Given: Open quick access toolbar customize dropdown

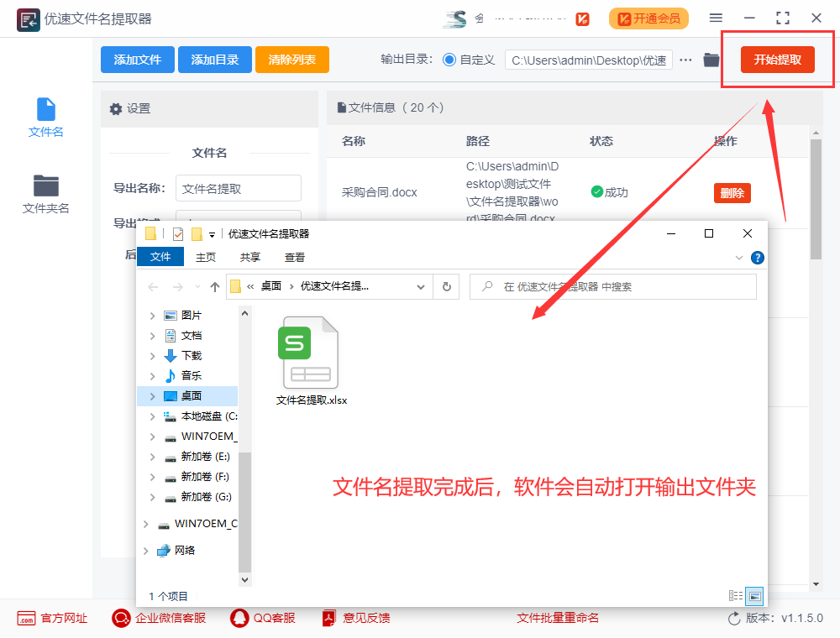Looking at the screenshot, I should pos(213,234).
